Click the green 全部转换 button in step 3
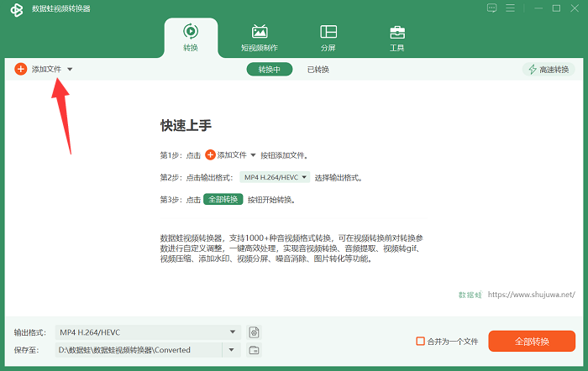Viewport: 588px width, 371px height. click(x=223, y=200)
